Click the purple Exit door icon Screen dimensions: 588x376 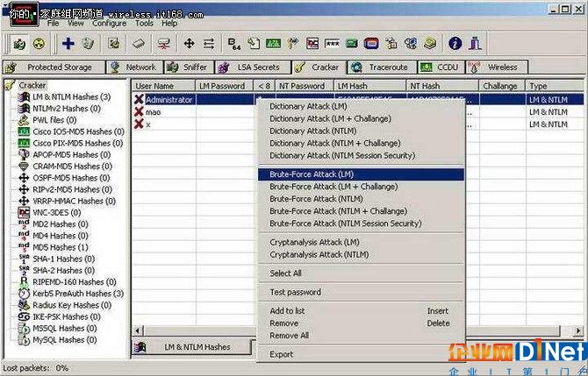point(475,44)
